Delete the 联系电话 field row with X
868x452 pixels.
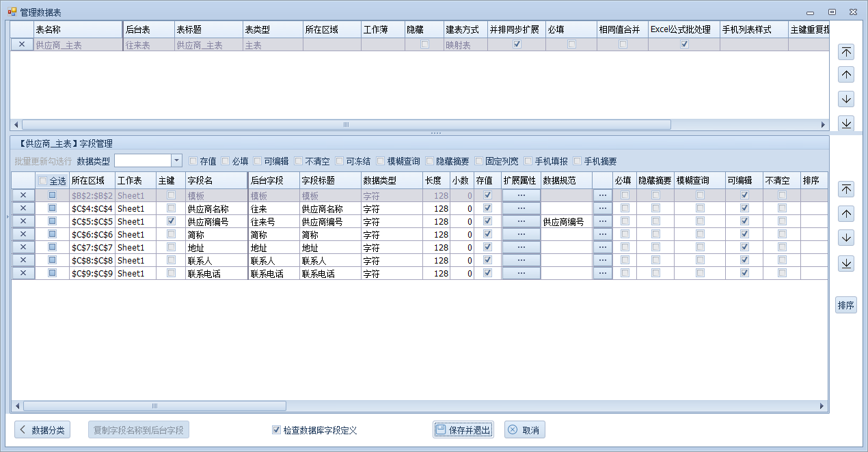(x=23, y=273)
